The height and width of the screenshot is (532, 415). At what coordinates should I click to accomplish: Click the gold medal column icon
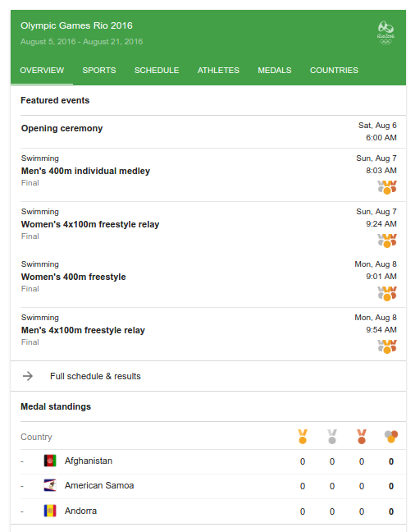pos(303,437)
